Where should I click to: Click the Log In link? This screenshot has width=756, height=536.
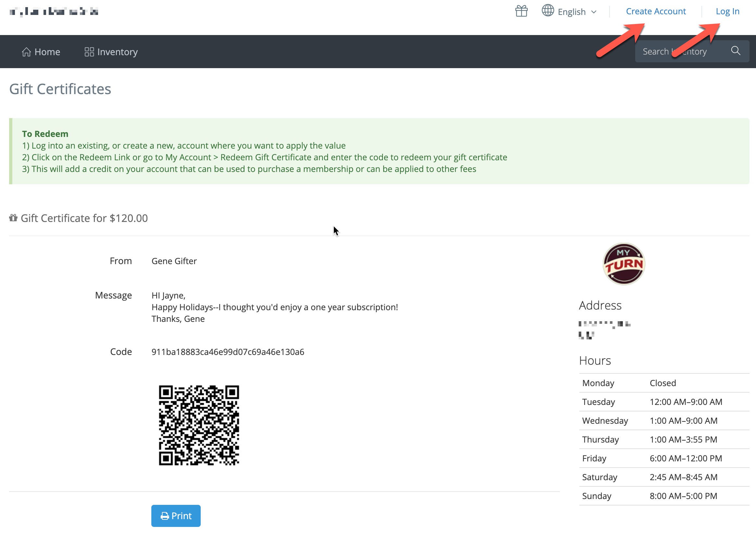coord(727,11)
